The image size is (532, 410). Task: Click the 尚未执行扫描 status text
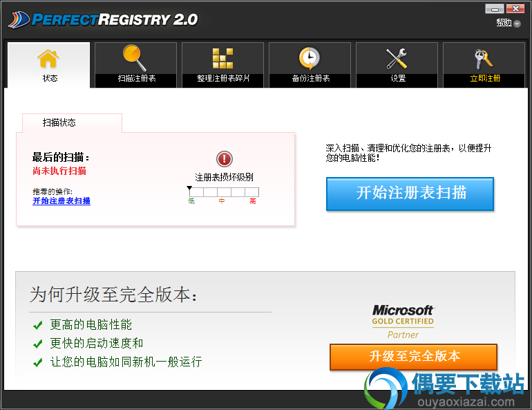(x=59, y=171)
